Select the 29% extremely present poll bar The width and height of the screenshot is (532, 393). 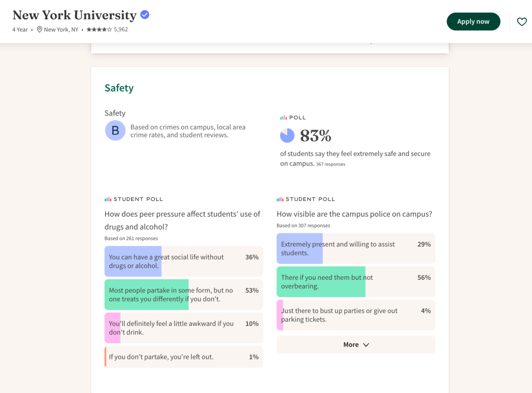click(356, 249)
